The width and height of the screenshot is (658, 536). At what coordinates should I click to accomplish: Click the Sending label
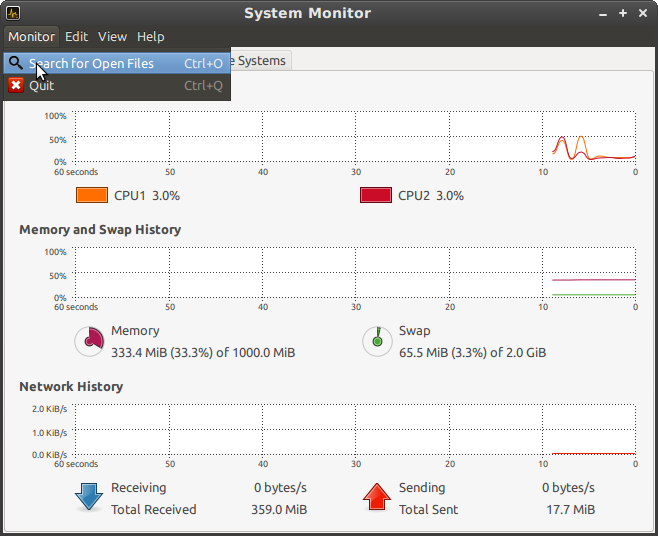click(422, 488)
